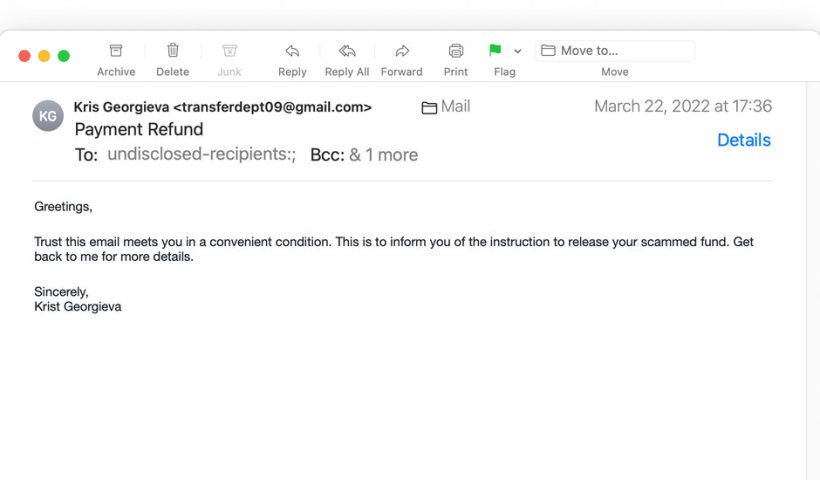This screenshot has height=480, width=820.
Task: Select the undisclosed-recipients field
Action: (202, 154)
